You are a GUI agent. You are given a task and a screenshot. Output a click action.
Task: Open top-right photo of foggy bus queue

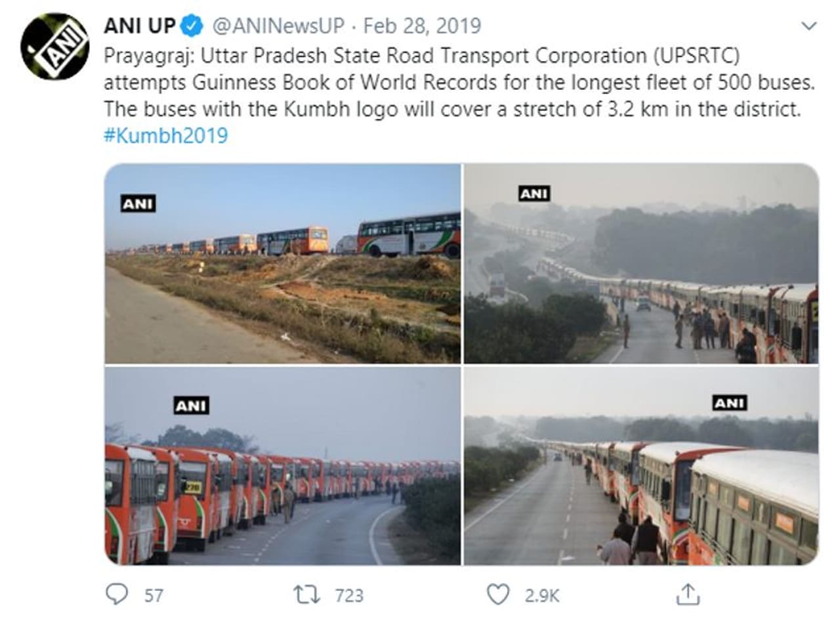(641, 263)
